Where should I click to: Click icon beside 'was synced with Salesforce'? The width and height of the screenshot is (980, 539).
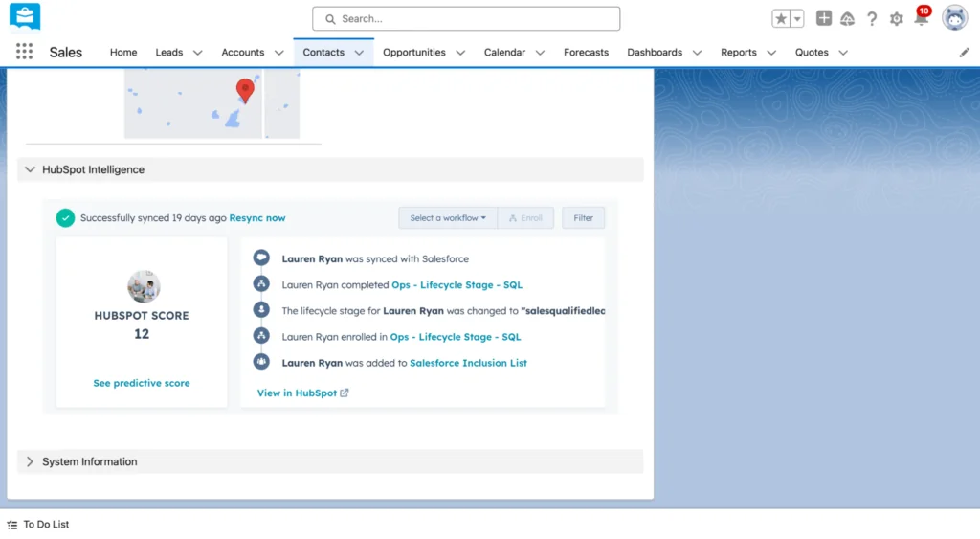(x=261, y=258)
